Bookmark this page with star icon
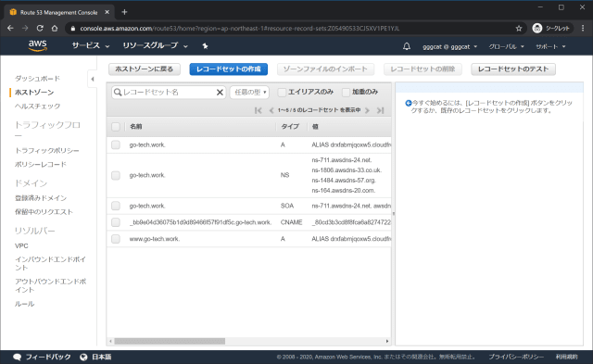The image size is (593, 364). [x=519, y=29]
